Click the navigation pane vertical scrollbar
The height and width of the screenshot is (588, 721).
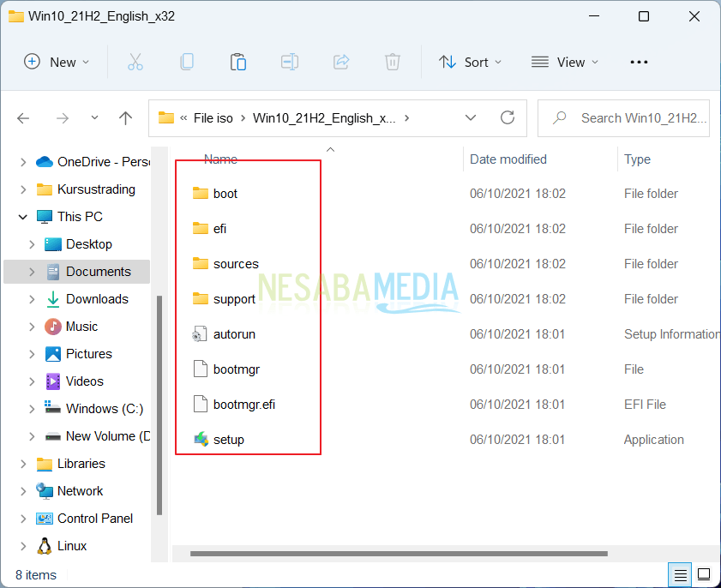coord(159,405)
